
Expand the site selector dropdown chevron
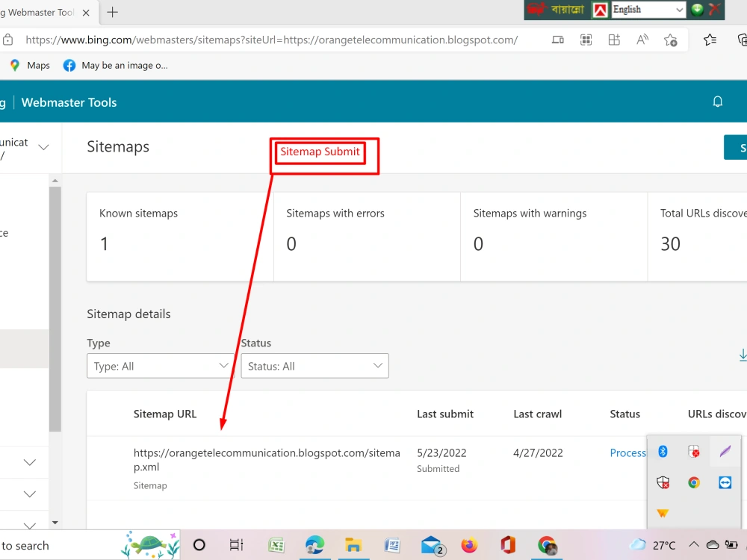click(43, 147)
